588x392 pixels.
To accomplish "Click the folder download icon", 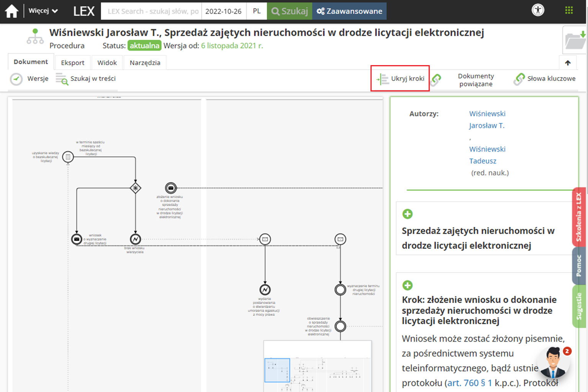I will point(575,40).
